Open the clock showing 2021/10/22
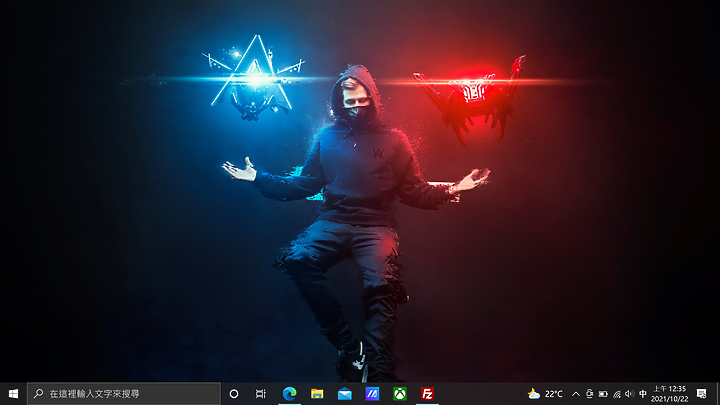This screenshot has height=405, width=720. (x=669, y=394)
